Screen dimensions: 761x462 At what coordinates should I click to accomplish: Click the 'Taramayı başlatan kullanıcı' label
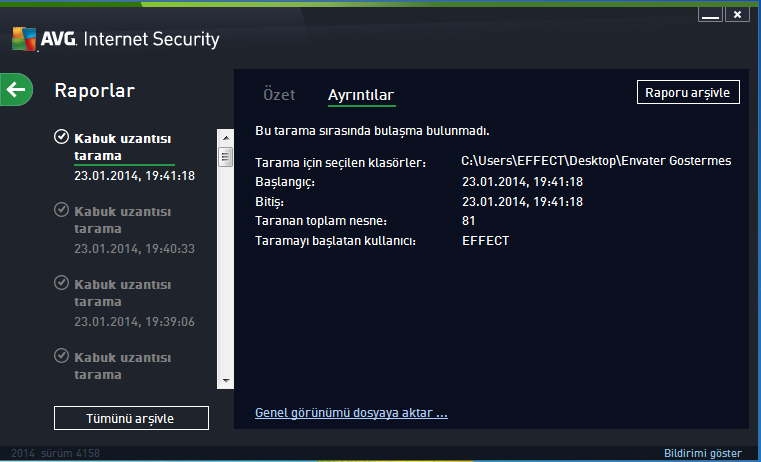(335, 241)
